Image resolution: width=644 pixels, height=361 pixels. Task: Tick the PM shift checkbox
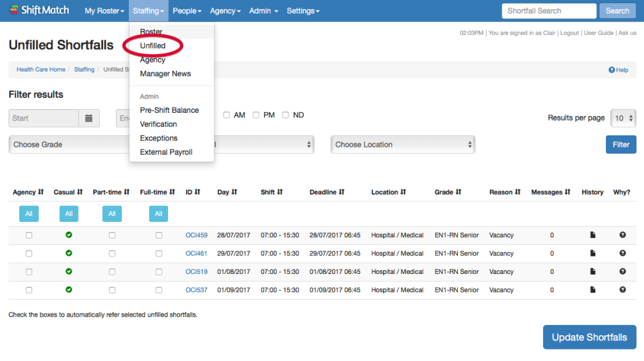(256, 115)
